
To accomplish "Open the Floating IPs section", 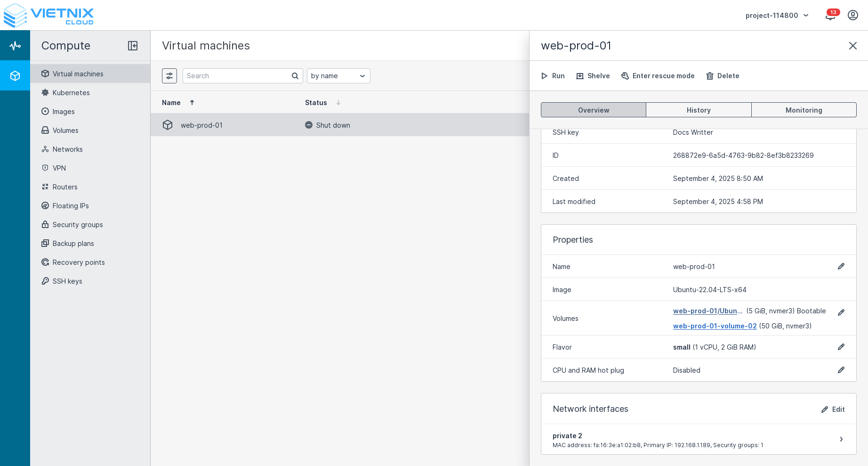I will pyautogui.click(x=71, y=206).
